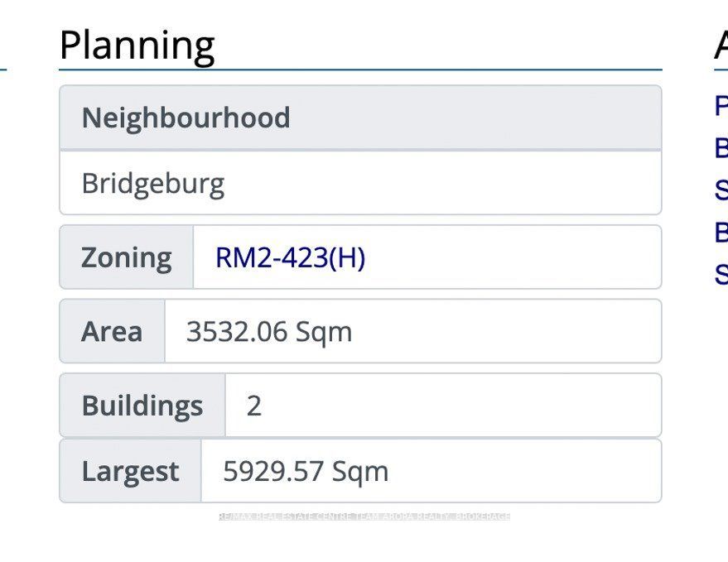728x562 pixels.
Task: Click the buildings count value 2
Action: (254, 406)
